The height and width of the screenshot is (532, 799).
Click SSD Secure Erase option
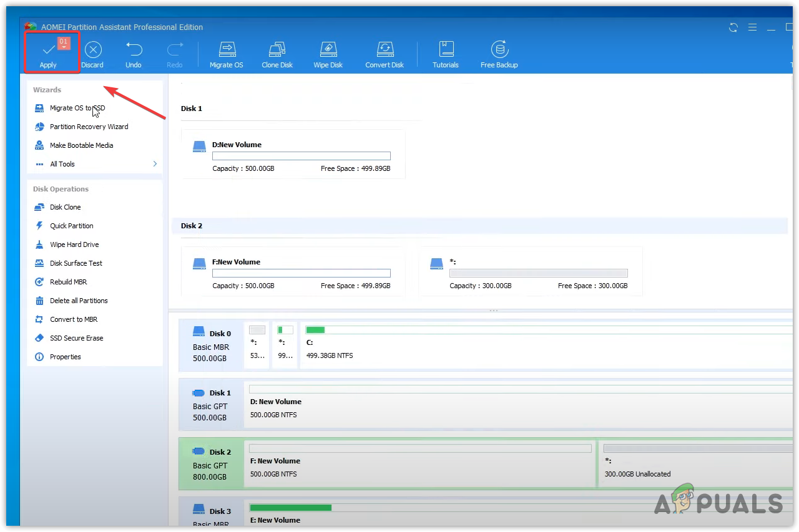(76, 338)
